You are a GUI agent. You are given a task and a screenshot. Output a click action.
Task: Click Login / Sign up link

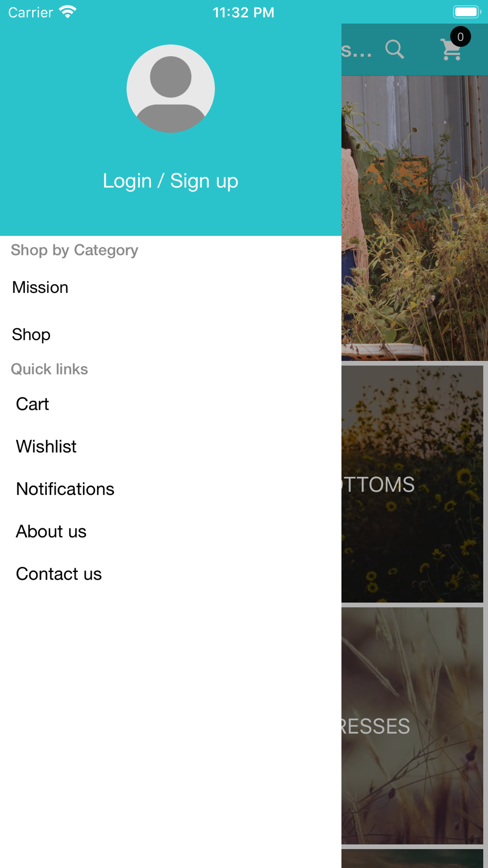(x=170, y=181)
